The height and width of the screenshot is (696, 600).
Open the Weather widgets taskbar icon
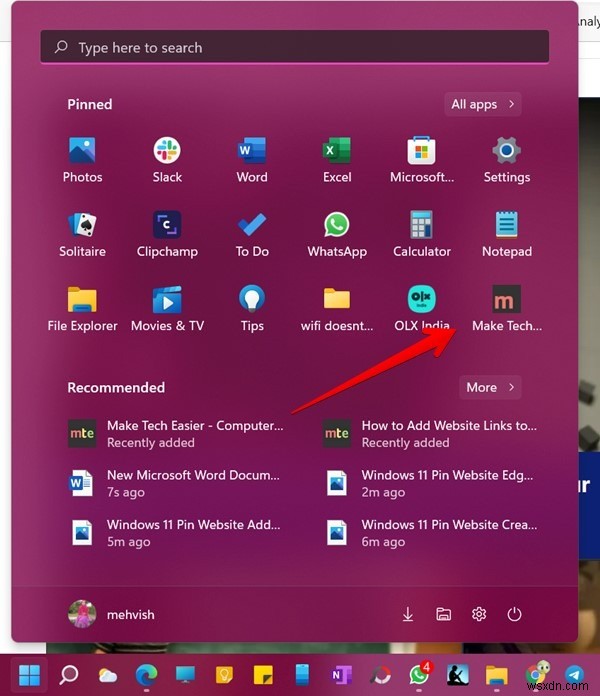click(x=107, y=675)
